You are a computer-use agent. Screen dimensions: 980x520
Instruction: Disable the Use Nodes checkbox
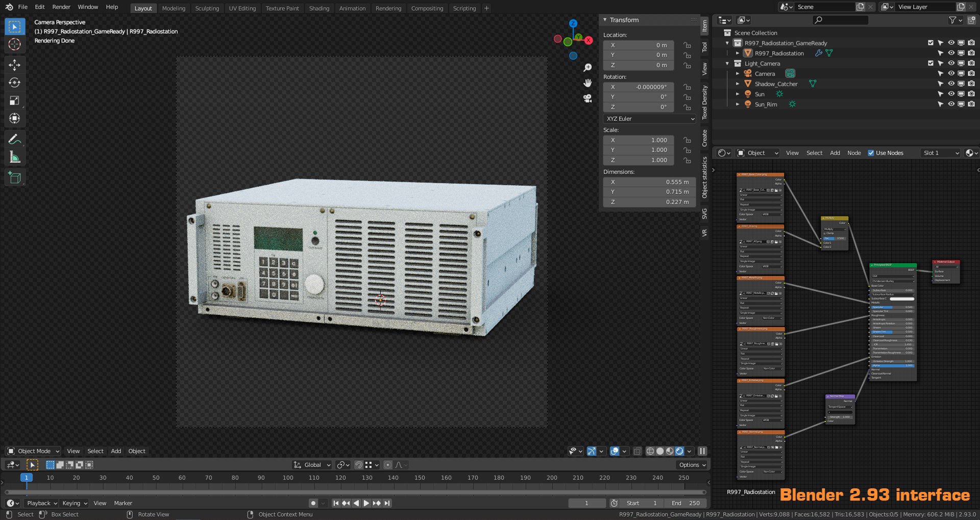[x=871, y=153]
